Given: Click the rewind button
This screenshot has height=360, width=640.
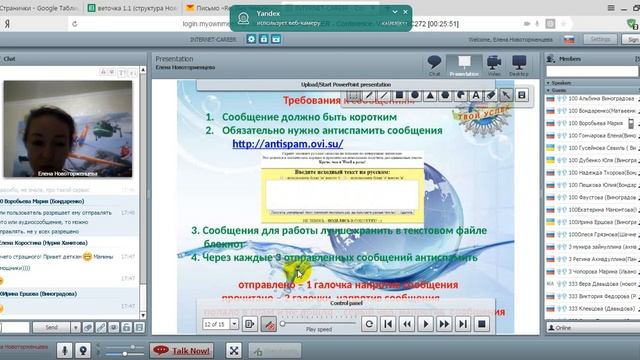Looking at the screenshot, I should tap(407, 324).
